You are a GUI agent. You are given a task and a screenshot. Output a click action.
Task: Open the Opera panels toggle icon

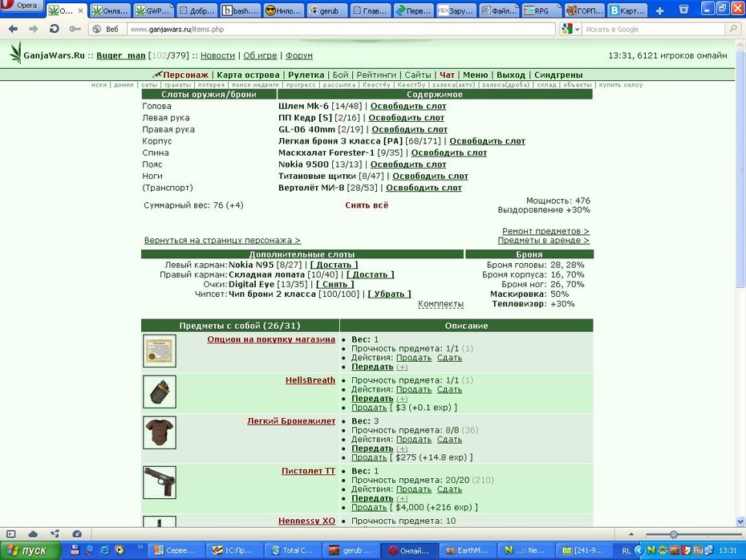[11, 534]
